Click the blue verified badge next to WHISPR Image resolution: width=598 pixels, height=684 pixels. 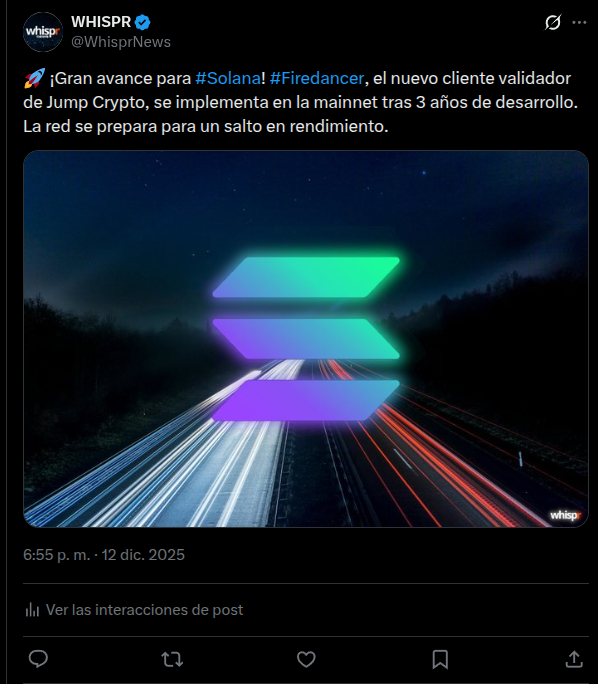click(142, 22)
